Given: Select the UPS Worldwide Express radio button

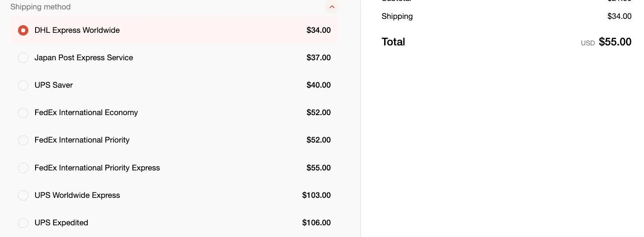Looking at the screenshot, I should (x=23, y=195).
